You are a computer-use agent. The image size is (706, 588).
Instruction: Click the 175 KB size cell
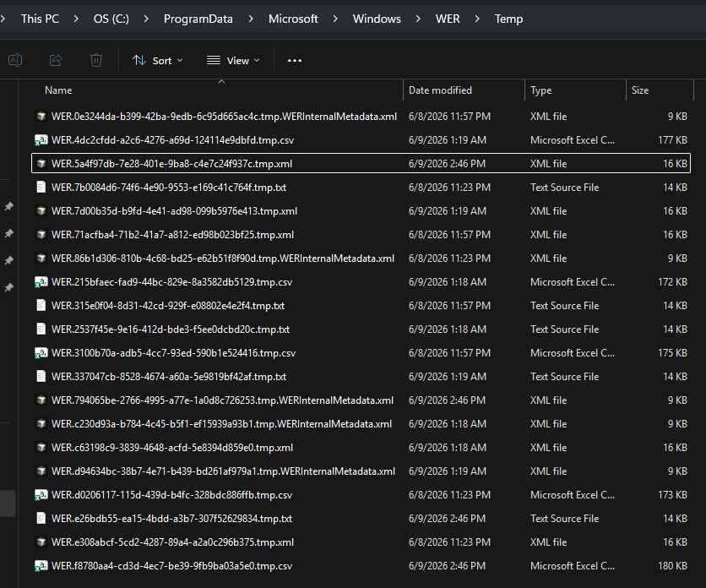coord(672,353)
